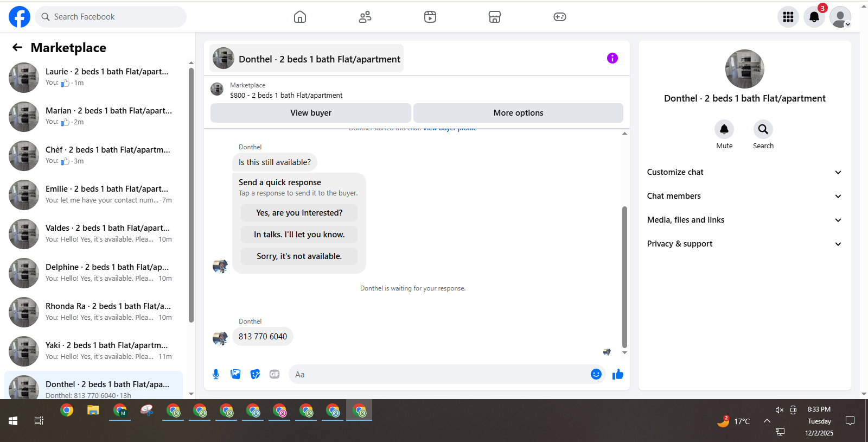Viewport: 868px width, 442px height.
Task: Open the Rhonda Ra conversation
Action: (x=93, y=312)
